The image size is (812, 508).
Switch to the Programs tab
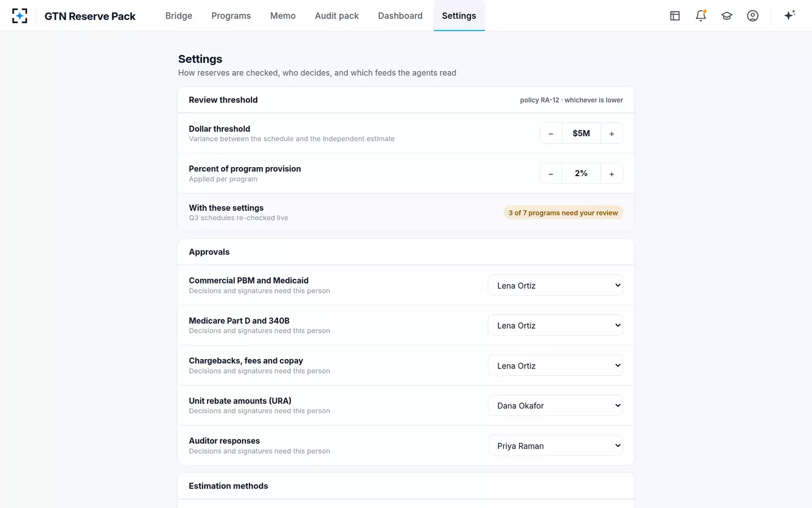pyautogui.click(x=231, y=16)
